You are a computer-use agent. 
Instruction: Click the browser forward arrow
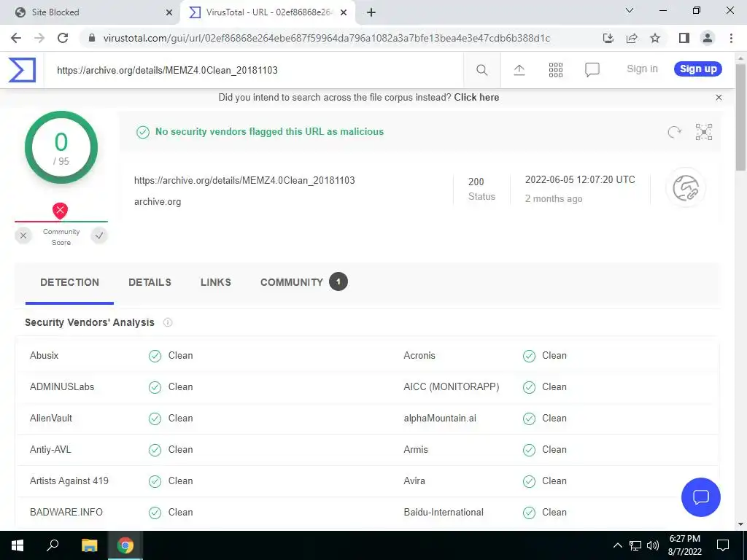point(39,38)
